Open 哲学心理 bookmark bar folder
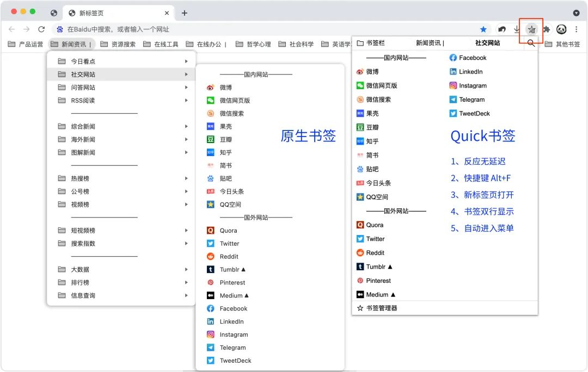The width and height of the screenshot is (588, 372). (x=254, y=44)
